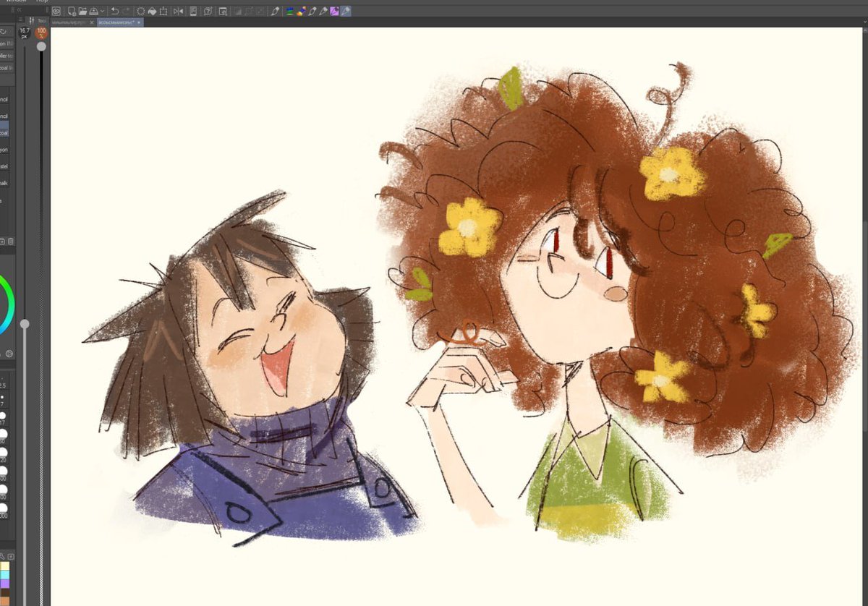
Task: Click the round icon below color wheel
Action: coord(9,354)
